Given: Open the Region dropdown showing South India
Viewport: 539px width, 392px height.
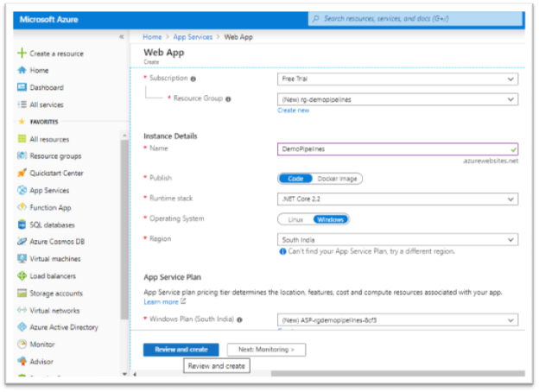Looking at the screenshot, I should coord(397,240).
